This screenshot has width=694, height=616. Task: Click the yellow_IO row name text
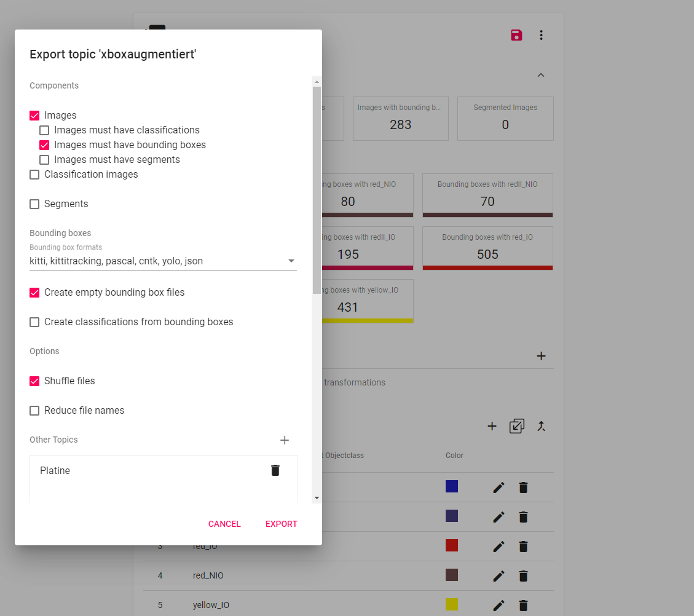[211, 605]
